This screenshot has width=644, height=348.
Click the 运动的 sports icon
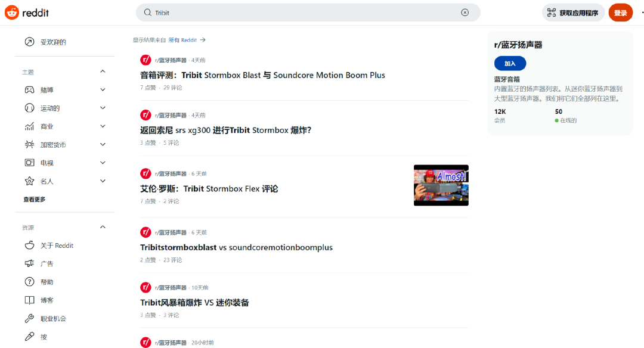point(30,108)
